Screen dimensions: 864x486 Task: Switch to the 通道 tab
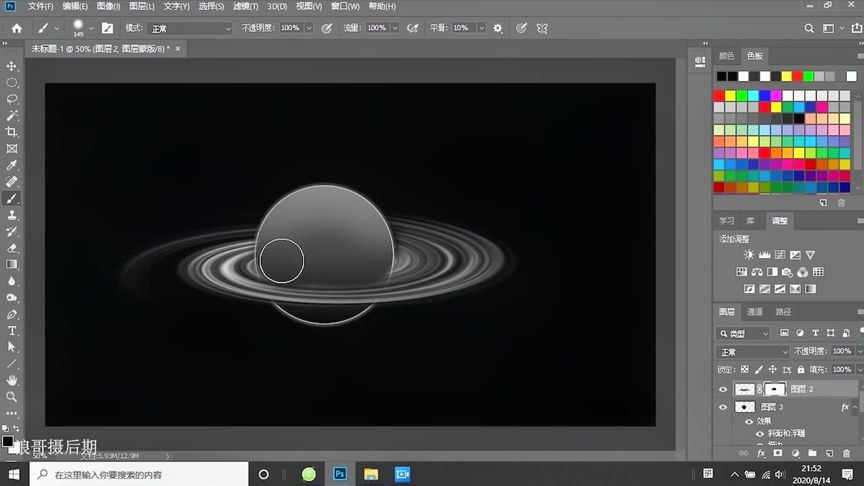pos(755,312)
